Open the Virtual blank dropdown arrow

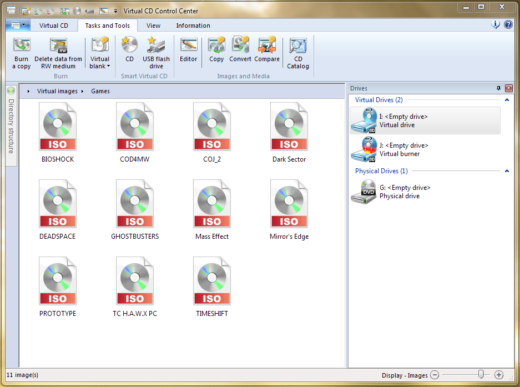[108, 66]
